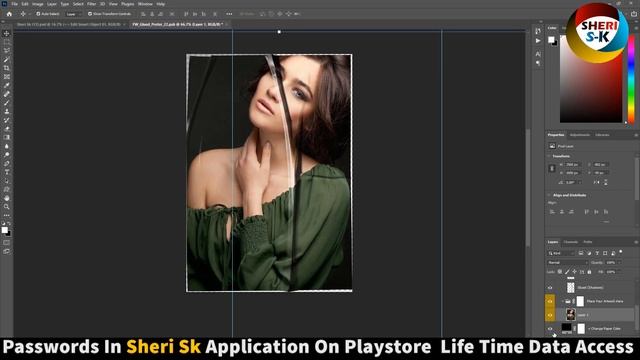Toggle link width and height constraint
Image resolution: width=640 pixels, height=360 pixels.
(x=552, y=169)
